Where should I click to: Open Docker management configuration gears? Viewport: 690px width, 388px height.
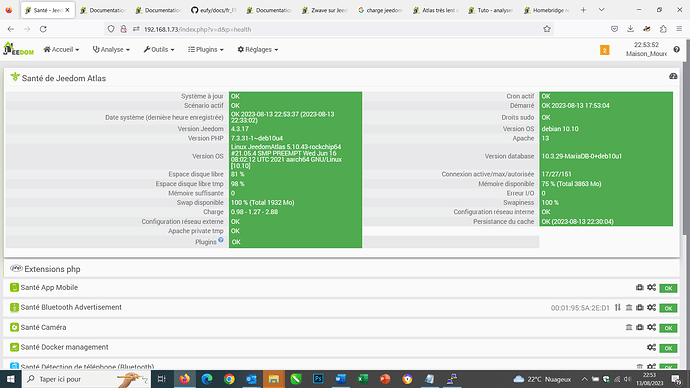652,347
